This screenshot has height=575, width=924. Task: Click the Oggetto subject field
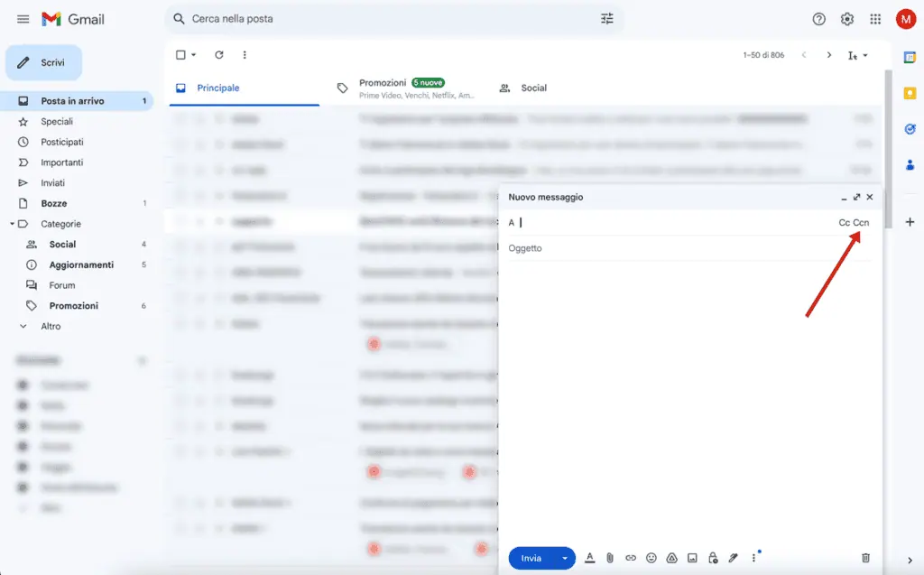click(686, 248)
